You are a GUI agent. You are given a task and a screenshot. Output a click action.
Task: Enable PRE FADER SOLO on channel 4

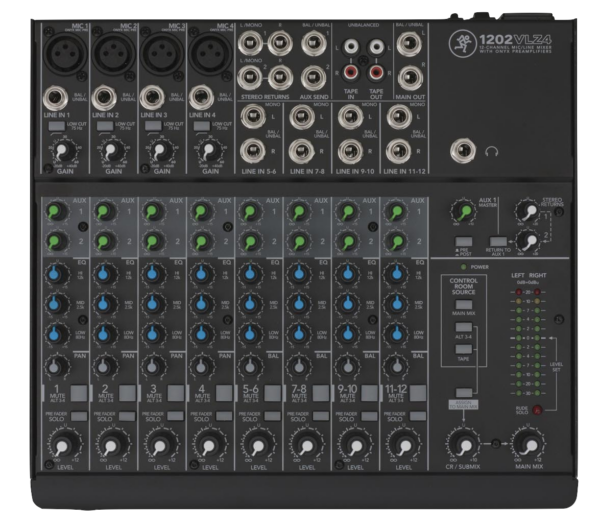click(224, 416)
